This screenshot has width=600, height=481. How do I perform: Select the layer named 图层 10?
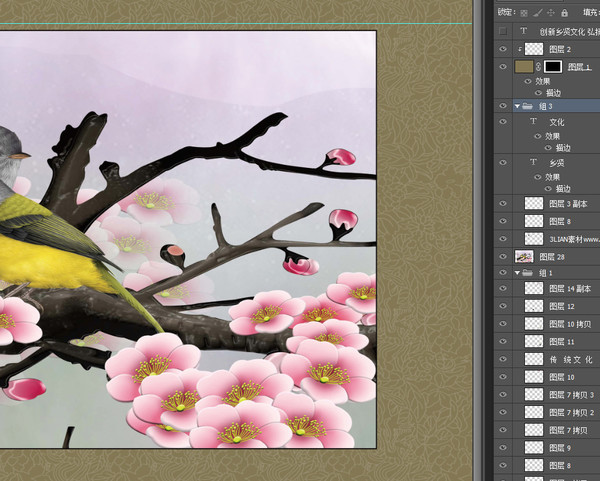coord(562,377)
